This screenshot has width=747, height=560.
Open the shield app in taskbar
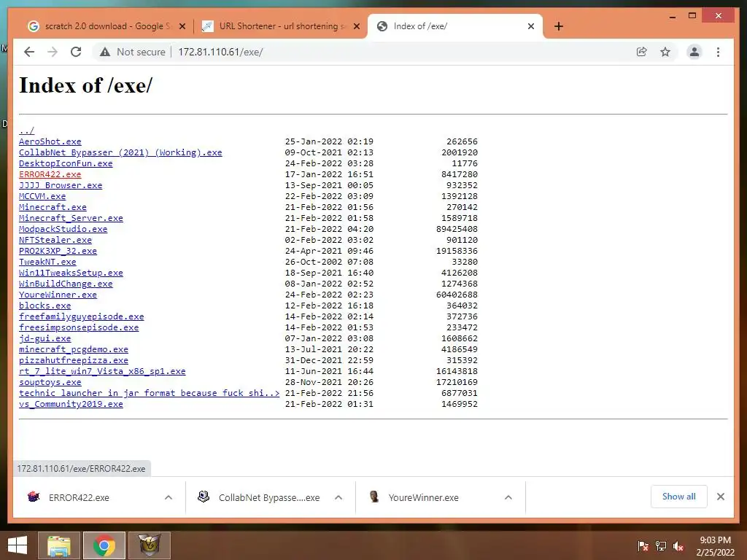pyautogui.click(x=150, y=545)
